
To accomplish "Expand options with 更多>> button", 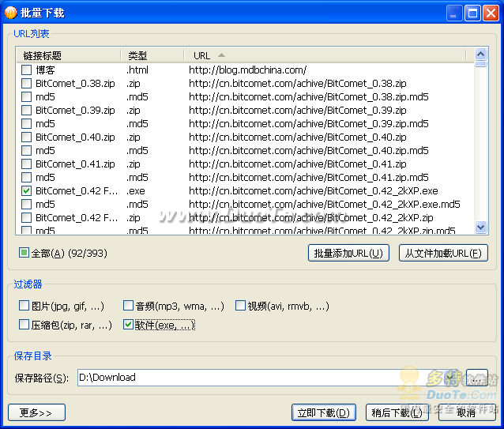I will coord(36,412).
